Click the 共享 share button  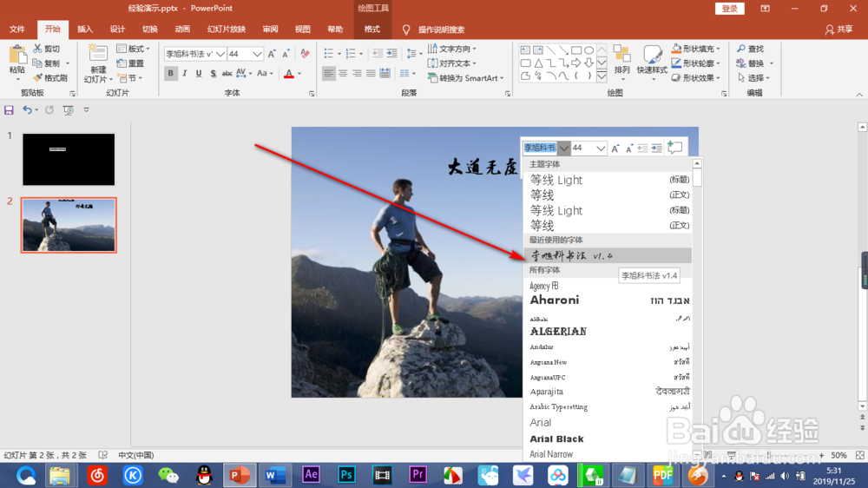point(839,30)
